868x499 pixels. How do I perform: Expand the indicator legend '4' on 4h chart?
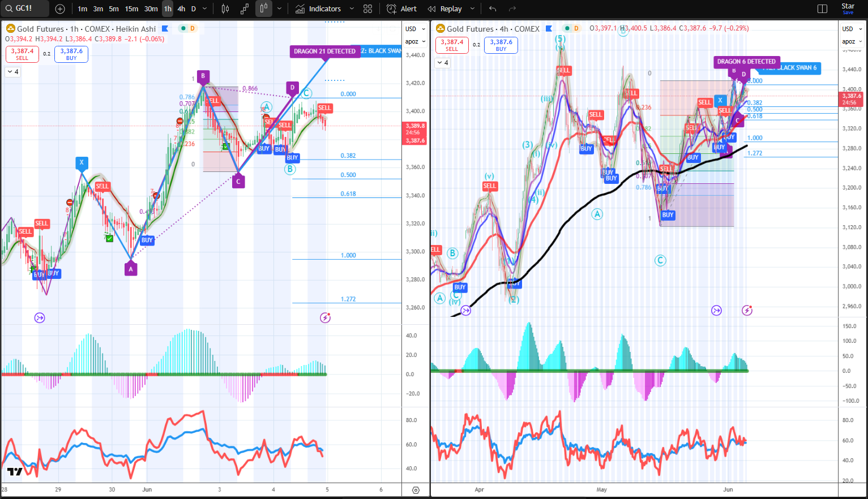442,63
